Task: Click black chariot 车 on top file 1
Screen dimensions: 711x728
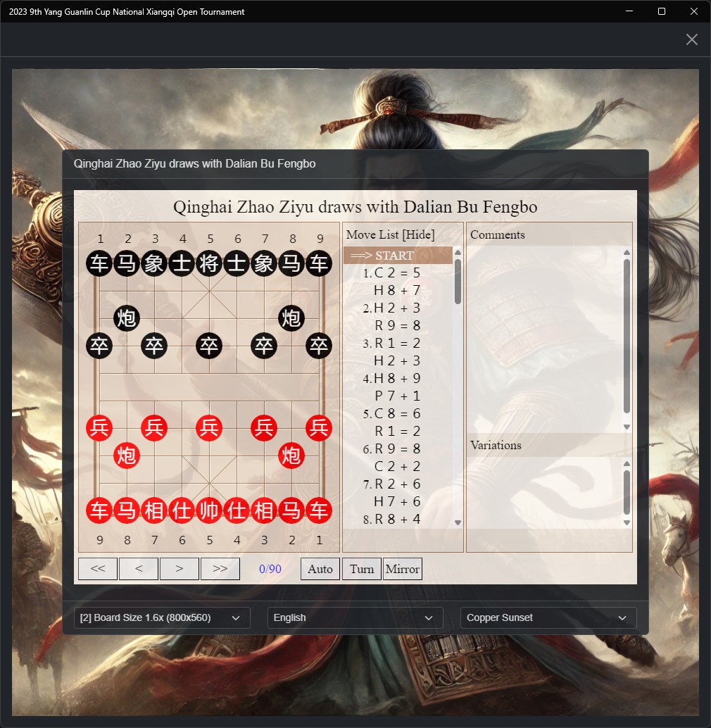Action: 99,263
